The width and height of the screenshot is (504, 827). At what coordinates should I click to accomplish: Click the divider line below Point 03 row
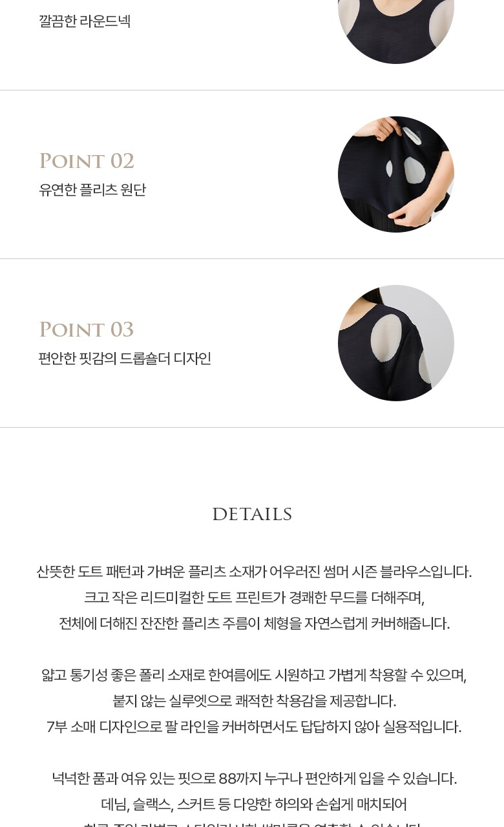[252, 428]
